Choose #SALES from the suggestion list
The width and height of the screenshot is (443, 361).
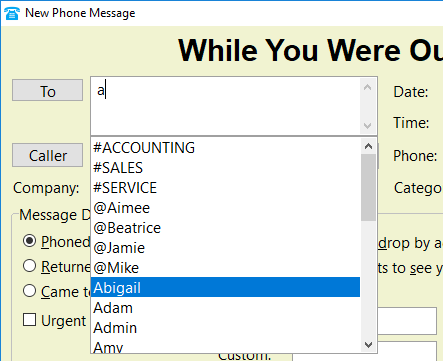tap(226, 168)
